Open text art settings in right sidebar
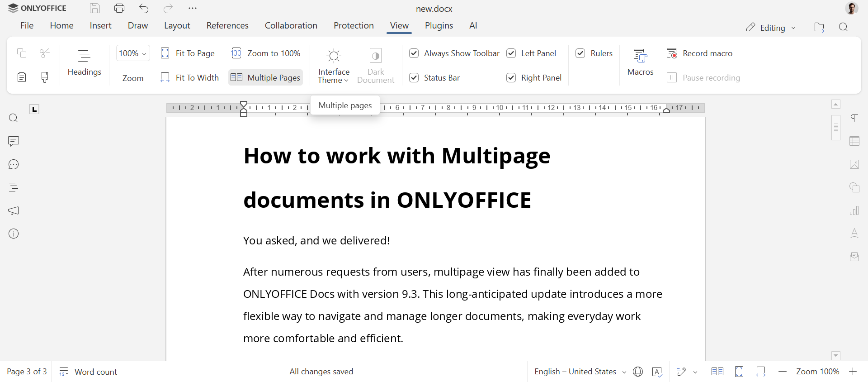The width and height of the screenshot is (868, 382). [x=854, y=234]
